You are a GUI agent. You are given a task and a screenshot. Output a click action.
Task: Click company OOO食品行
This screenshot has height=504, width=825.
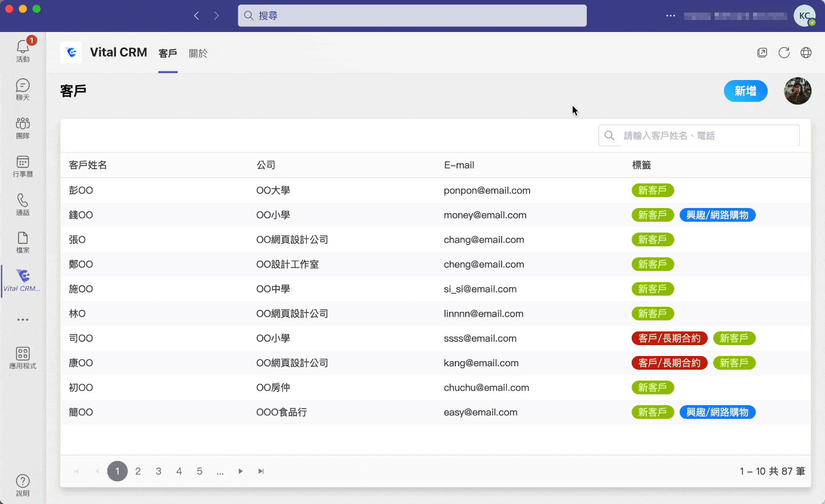pyautogui.click(x=282, y=411)
